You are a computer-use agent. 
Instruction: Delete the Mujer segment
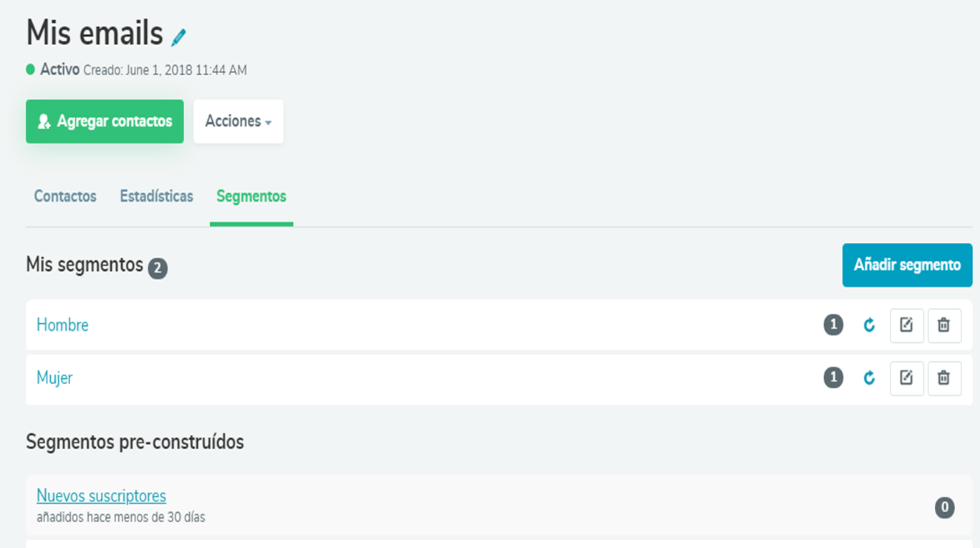click(944, 378)
